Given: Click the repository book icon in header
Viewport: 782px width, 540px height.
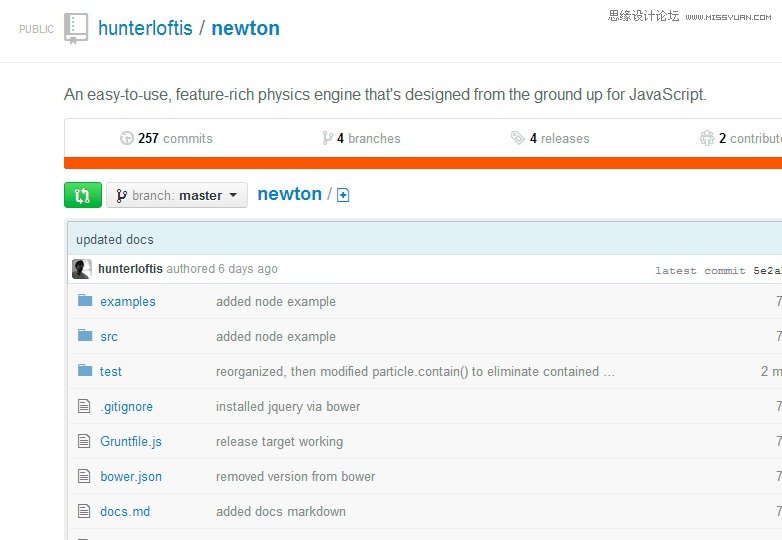Looking at the screenshot, I should point(76,28).
